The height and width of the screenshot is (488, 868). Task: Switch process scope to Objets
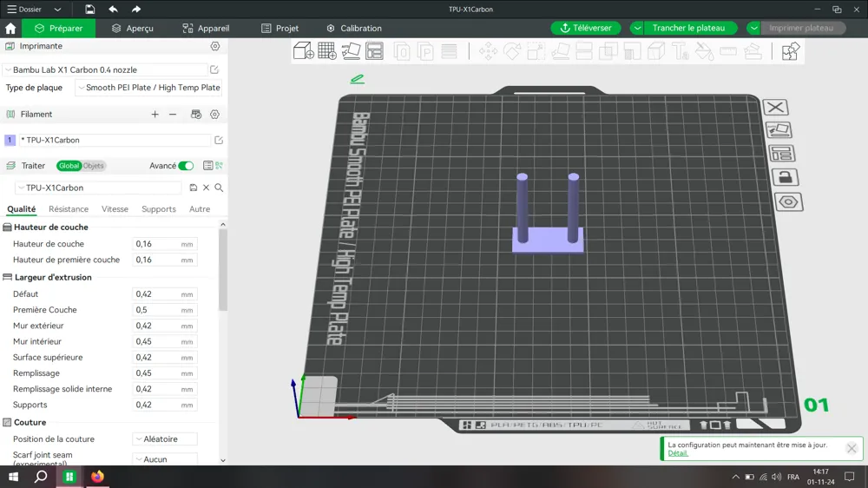94,166
